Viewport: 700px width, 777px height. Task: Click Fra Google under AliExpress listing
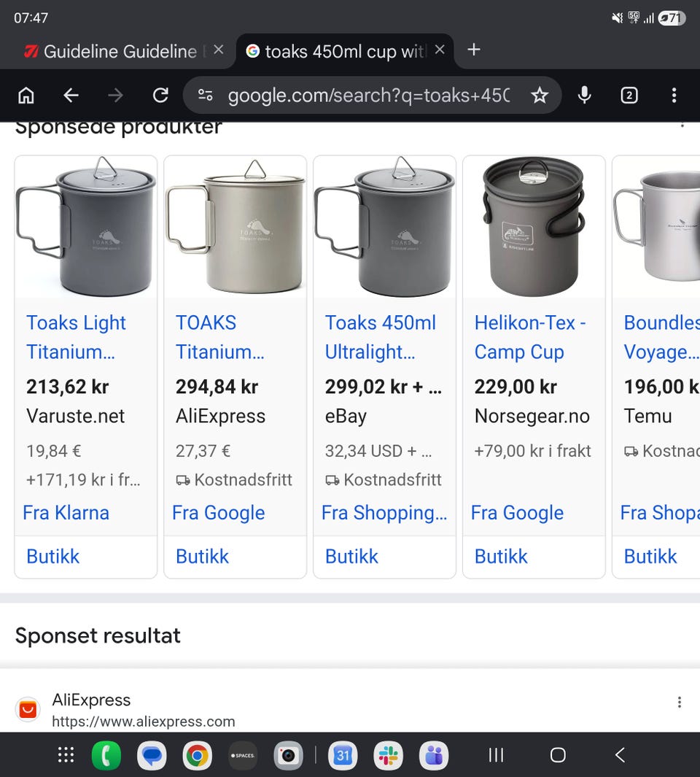click(219, 512)
